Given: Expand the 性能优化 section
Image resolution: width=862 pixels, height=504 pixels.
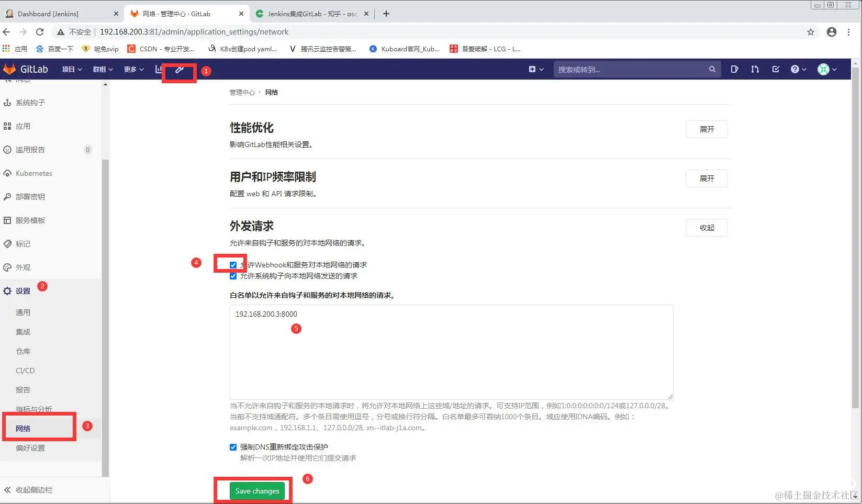Looking at the screenshot, I should coord(707,129).
